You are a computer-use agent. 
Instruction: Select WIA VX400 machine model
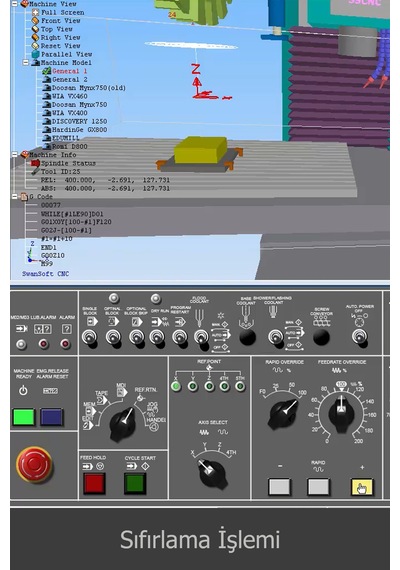pyautogui.click(x=70, y=113)
